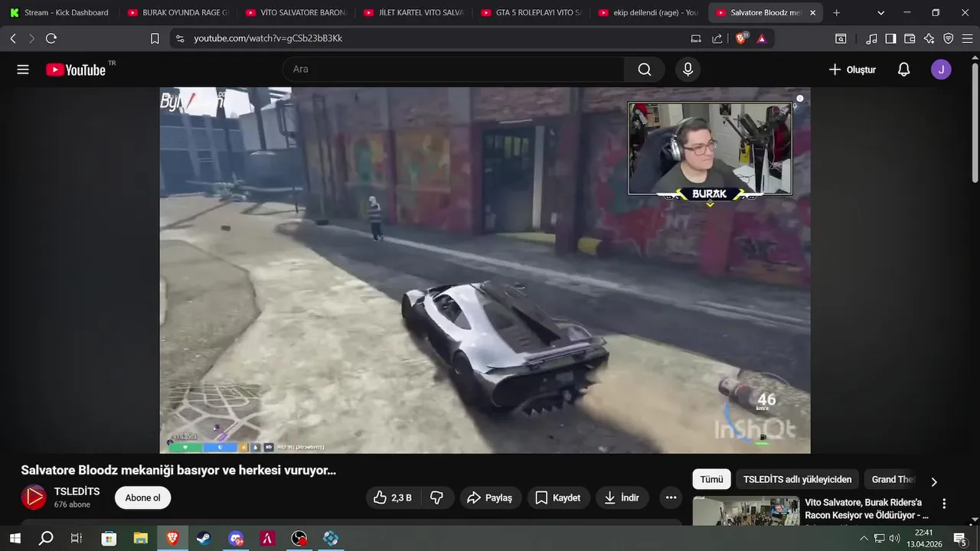
Task: Click the search magnifier button
Action: [645, 70]
